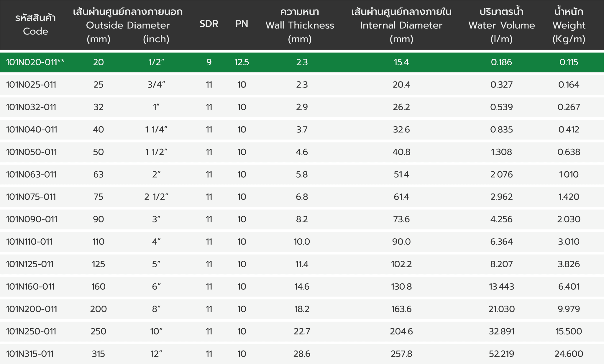Select the 1 1/4" inch size cell
The width and height of the screenshot is (604, 364).
click(156, 129)
